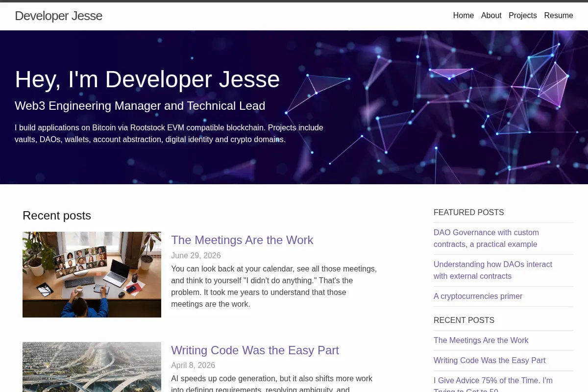The image size is (588, 392).
Task: Click the excerpt beginning 'AI speeds up code generation'
Action: click(272, 383)
